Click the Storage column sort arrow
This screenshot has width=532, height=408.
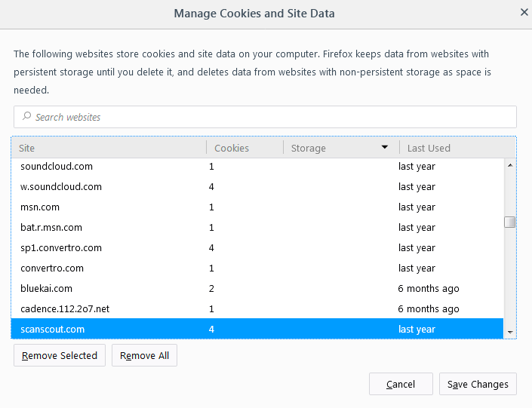click(385, 148)
